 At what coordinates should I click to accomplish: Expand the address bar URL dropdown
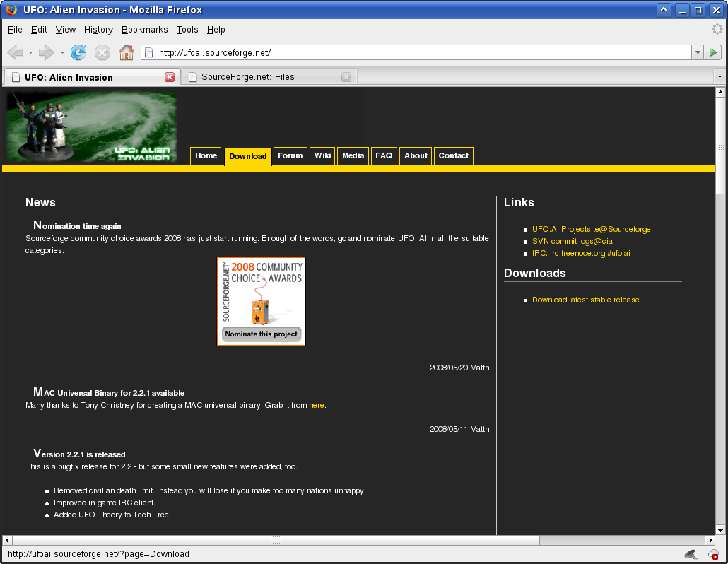click(x=698, y=52)
